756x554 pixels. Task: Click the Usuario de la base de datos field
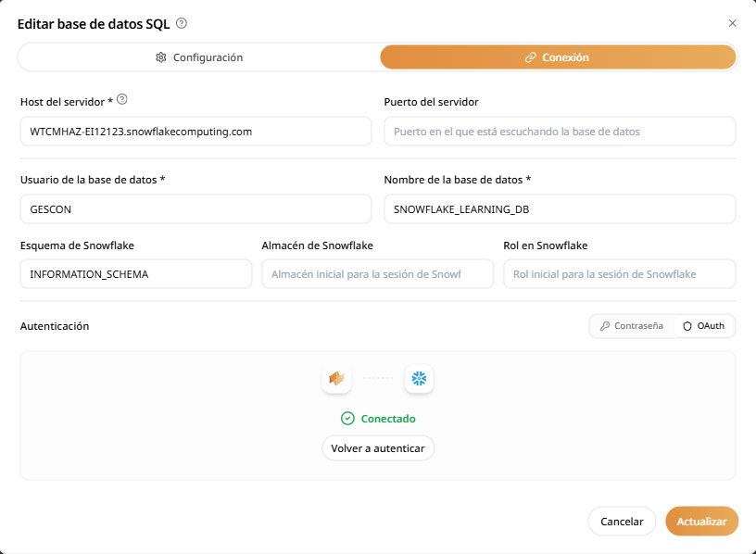(x=195, y=209)
